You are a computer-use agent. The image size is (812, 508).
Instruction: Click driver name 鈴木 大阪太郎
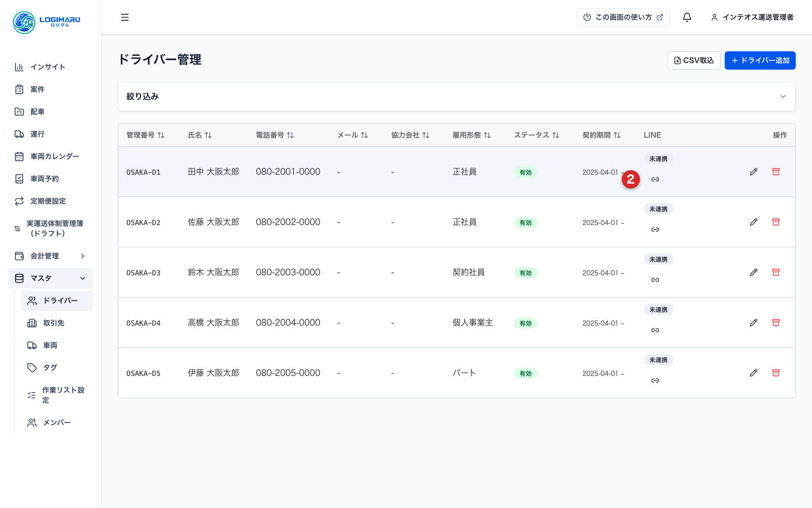coord(213,272)
